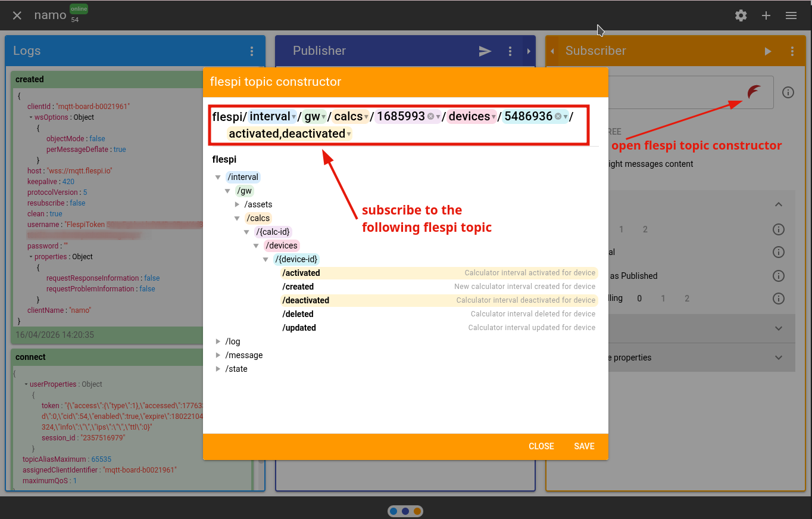Clear the 1685993 calc-id value
This screenshot has width=812, height=519.
pyautogui.click(x=430, y=117)
